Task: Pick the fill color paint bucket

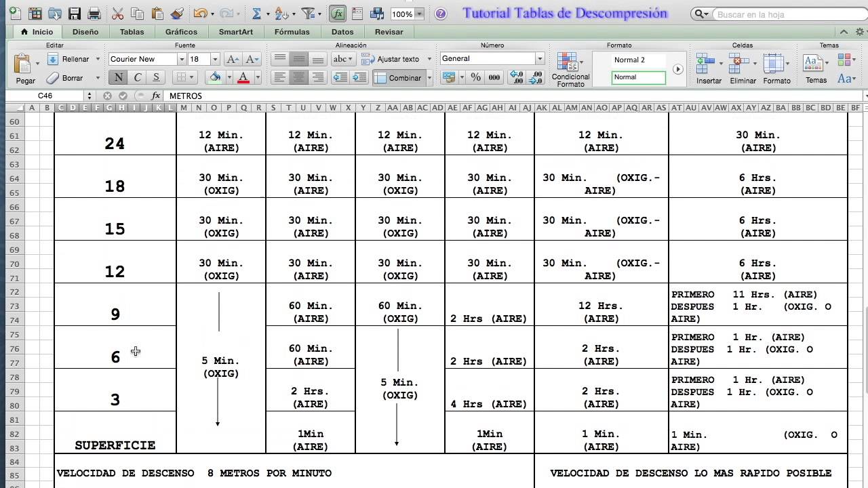Action: (216, 77)
